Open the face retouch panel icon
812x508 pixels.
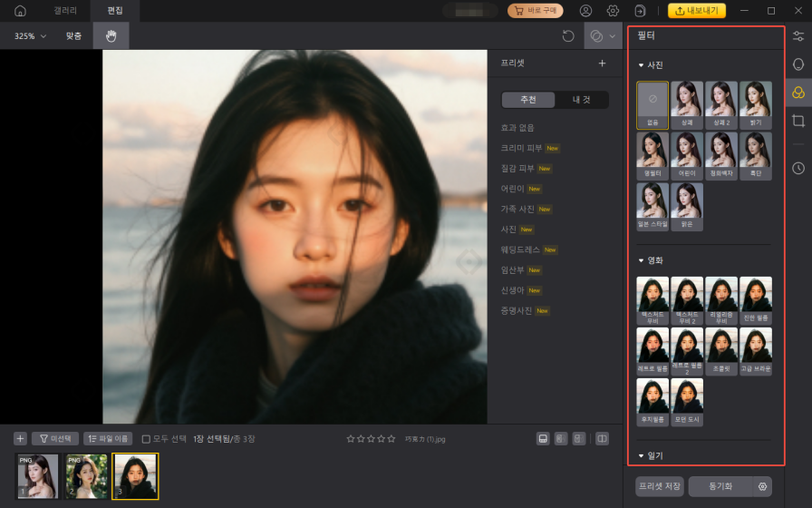click(x=798, y=64)
